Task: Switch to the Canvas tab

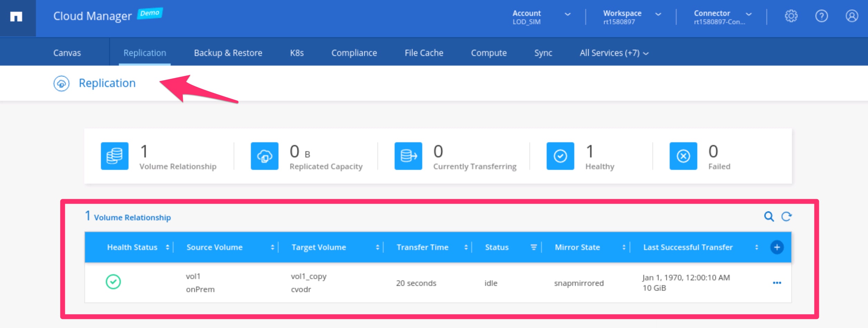Action: click(x=67, y=53)
